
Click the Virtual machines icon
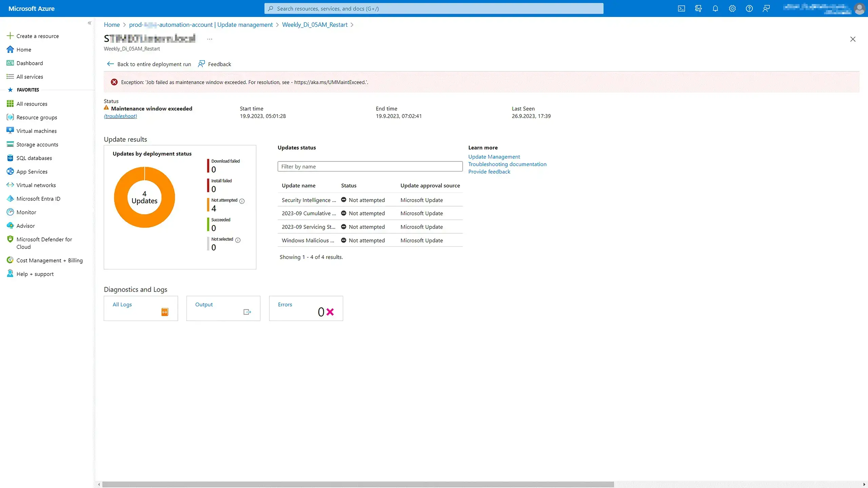[x=10, y=130]
